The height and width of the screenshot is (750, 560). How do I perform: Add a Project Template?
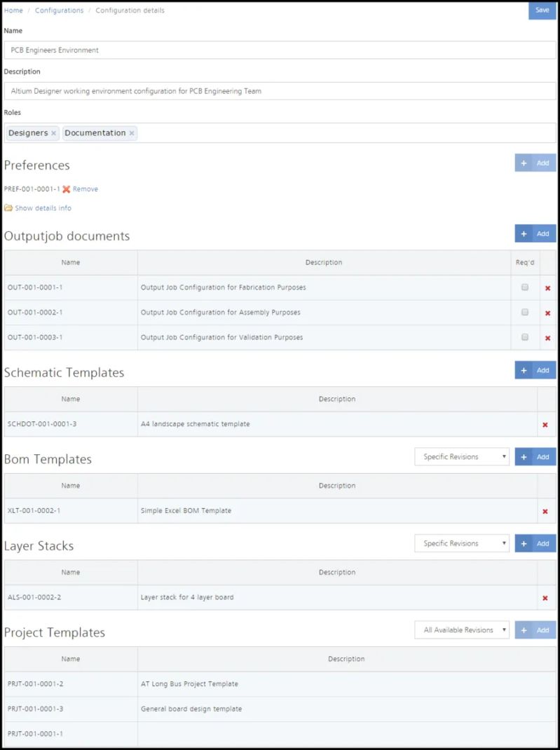535,630
